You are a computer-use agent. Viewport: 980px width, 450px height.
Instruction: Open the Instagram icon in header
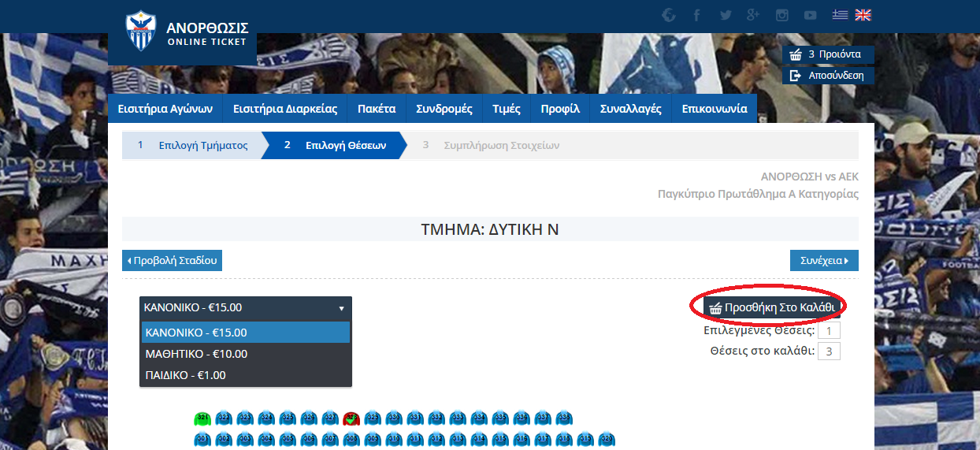pyautogui.click(x=781, y=15)
